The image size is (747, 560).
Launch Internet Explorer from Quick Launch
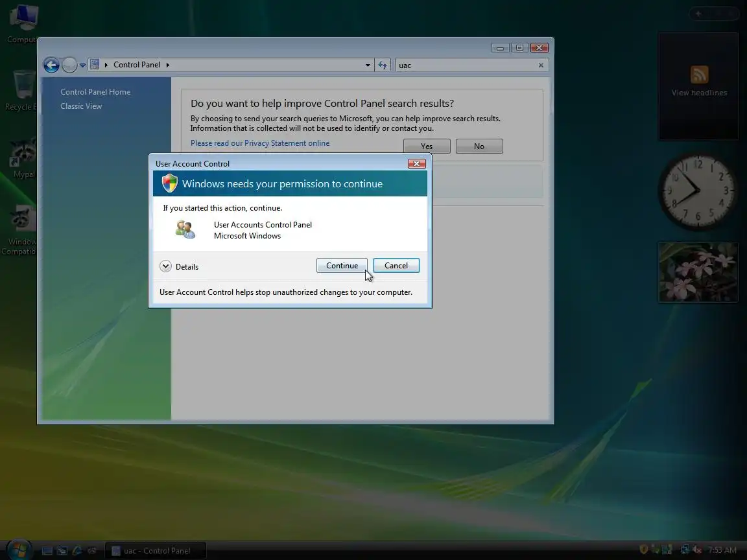point(77,551)
